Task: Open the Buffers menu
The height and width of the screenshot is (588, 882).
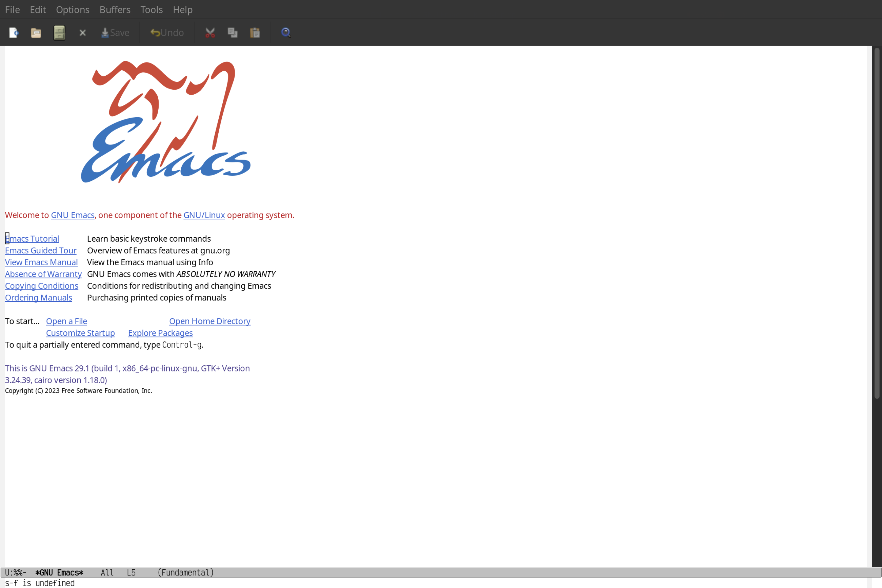Action: [114, 9]
